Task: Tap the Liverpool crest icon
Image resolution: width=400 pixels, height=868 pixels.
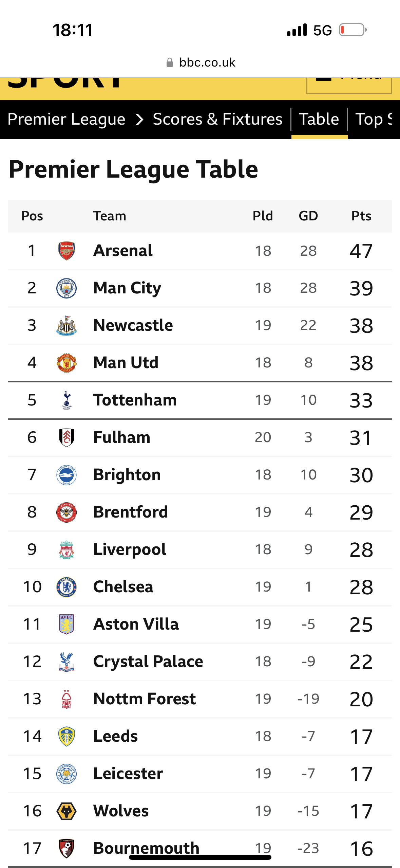Action: point(66,550)
